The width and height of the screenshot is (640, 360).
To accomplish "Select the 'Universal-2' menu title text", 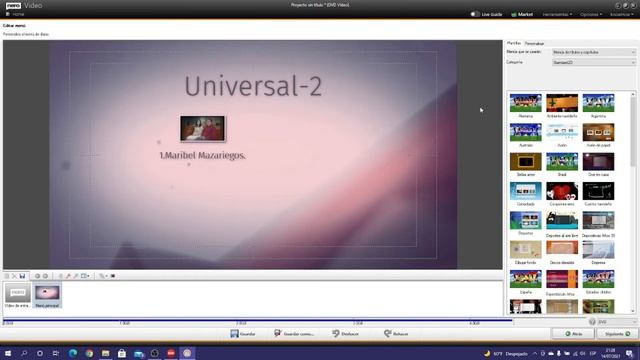I will coord(253,86).
